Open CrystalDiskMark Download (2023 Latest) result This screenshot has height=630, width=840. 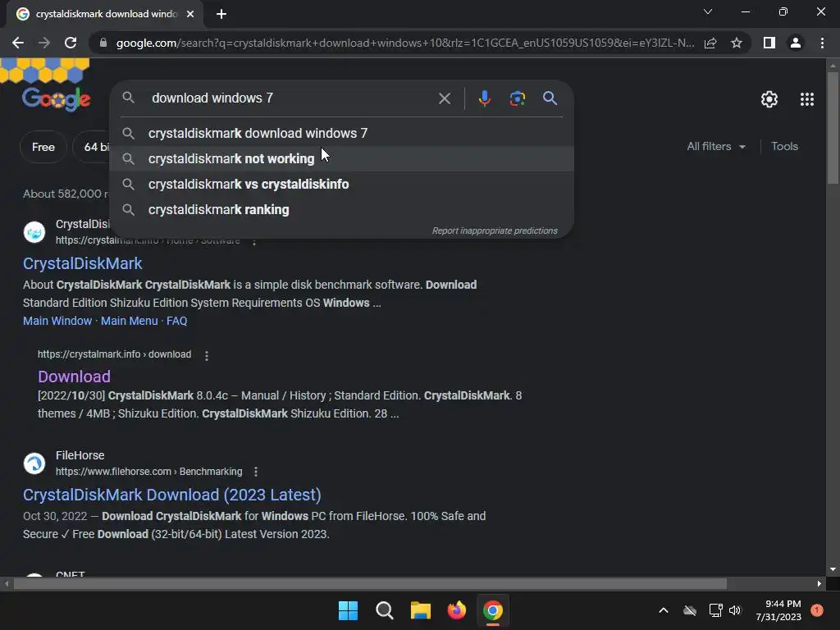coord(172,495)
